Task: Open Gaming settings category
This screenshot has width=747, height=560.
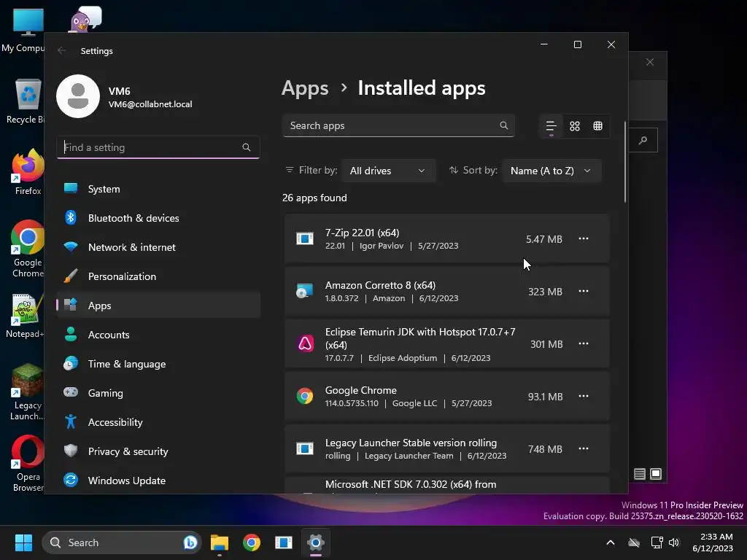Action: pos(158,393)
